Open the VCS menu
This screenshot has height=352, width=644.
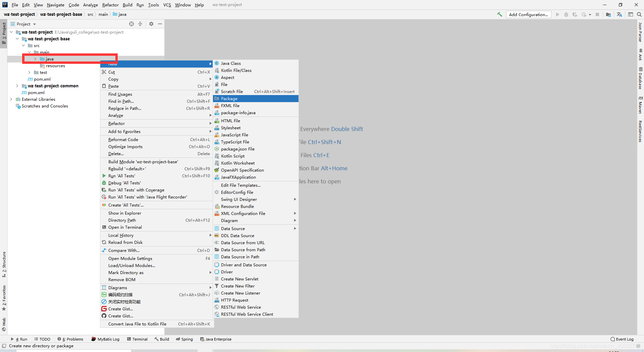point(167,5)
